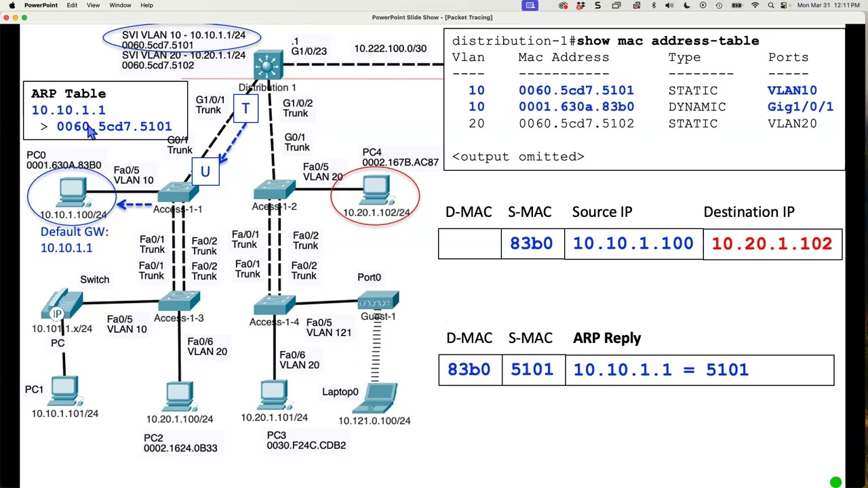Viewport: 868px width, 488px height.
Task: Open the View menu
Action: [x=93, y=5]
